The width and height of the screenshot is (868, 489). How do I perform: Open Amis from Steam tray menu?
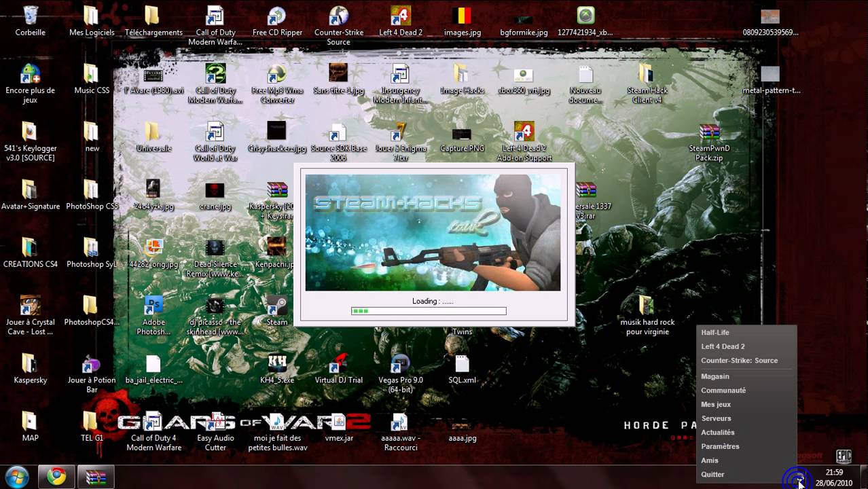(709, 460)
